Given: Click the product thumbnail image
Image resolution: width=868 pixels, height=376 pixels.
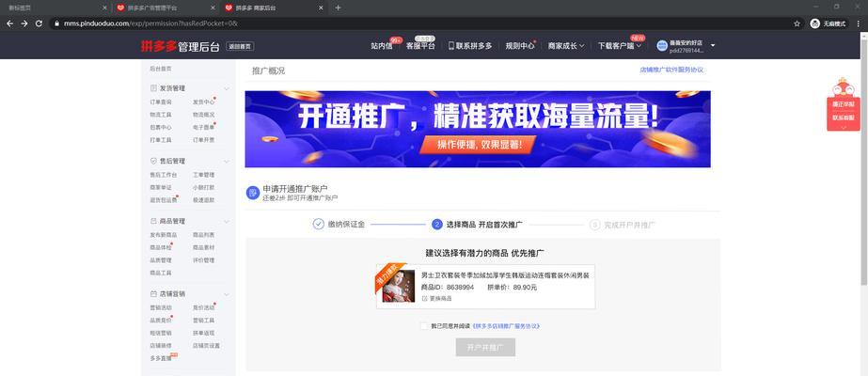Looking at the screenshot, I should click(x=399, y=286).
